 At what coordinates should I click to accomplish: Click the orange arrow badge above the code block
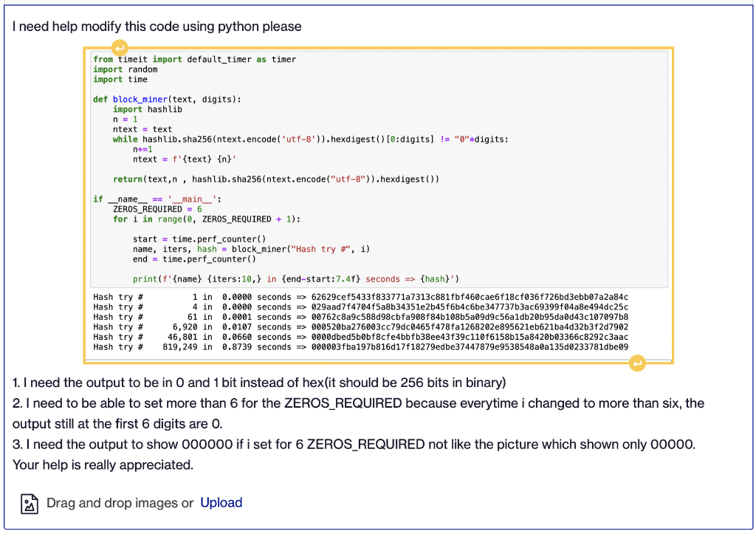pos(120,47)
